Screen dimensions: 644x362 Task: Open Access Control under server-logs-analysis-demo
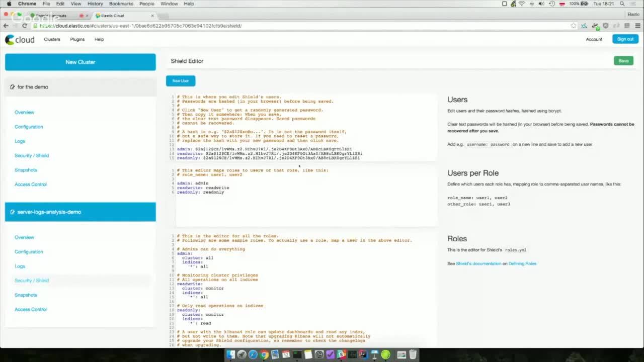coord(30,310)
